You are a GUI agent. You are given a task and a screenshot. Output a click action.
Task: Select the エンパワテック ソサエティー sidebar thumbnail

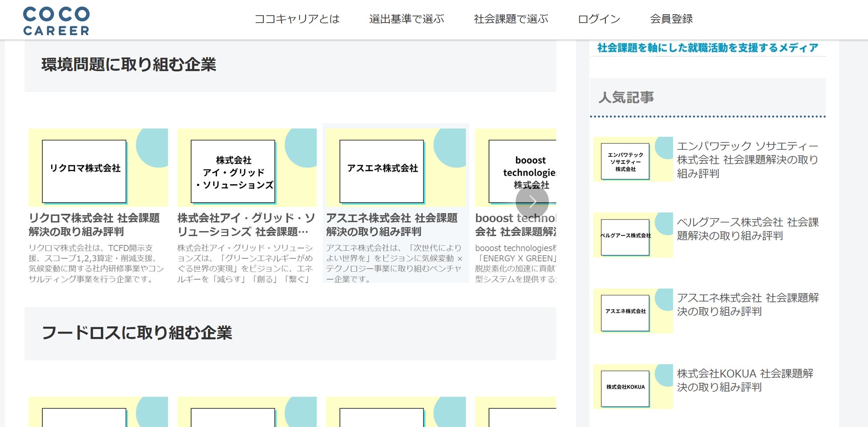(x=633, y=159)
